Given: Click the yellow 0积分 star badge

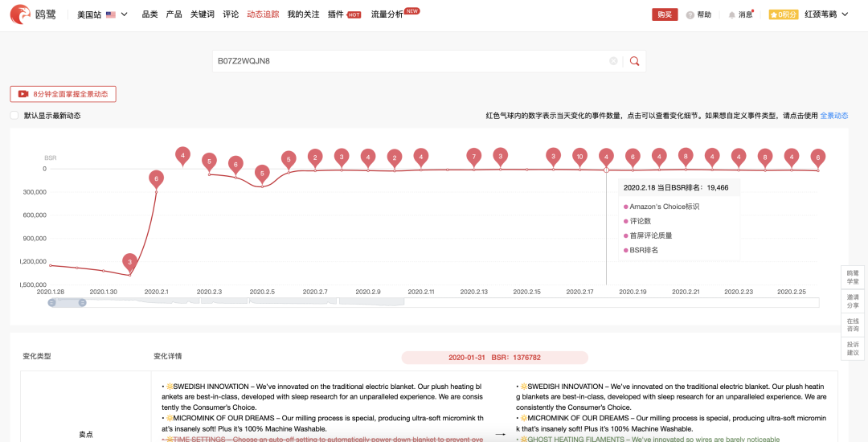Looking at the screenshot, I should 784,15.
